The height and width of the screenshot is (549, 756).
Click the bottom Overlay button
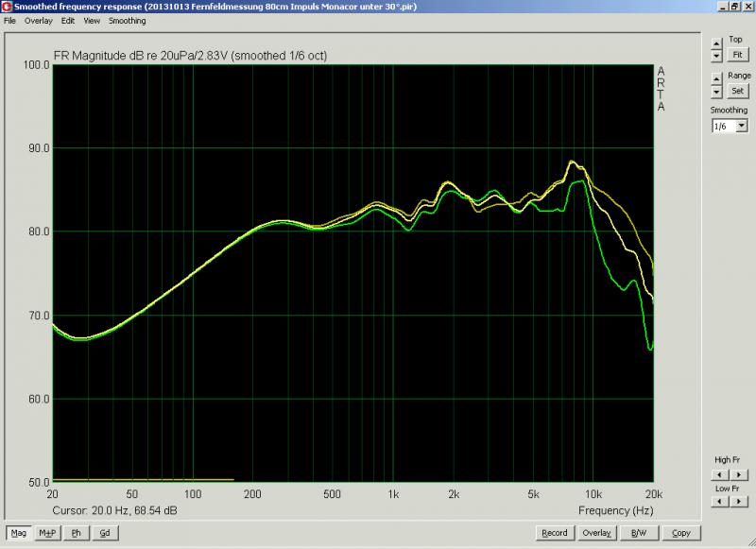[596, 533]
